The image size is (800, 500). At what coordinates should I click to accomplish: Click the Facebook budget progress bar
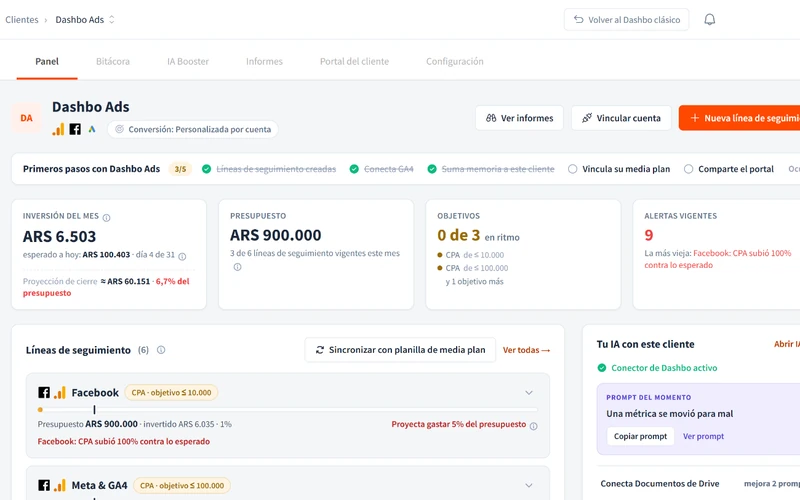coord(287,409)
